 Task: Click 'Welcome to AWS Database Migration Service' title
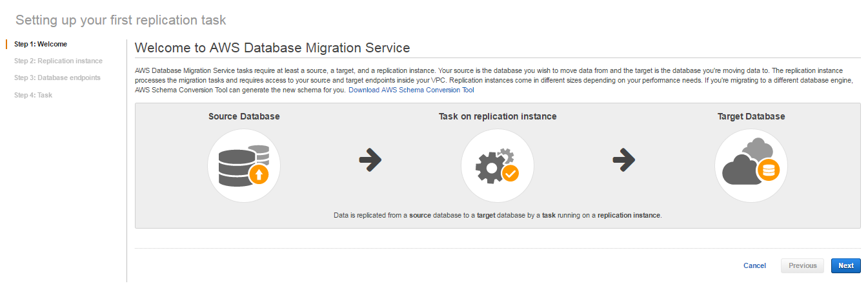(272, 48)
